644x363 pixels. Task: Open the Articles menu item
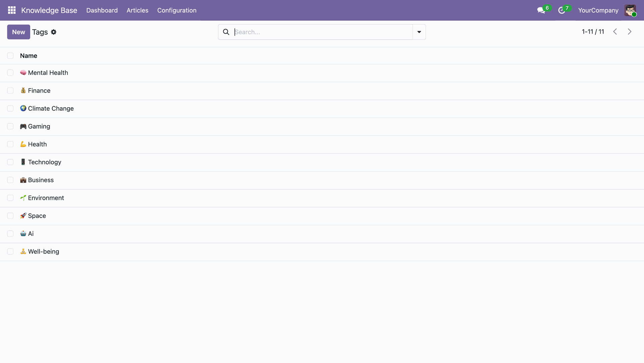click(137, 10)
